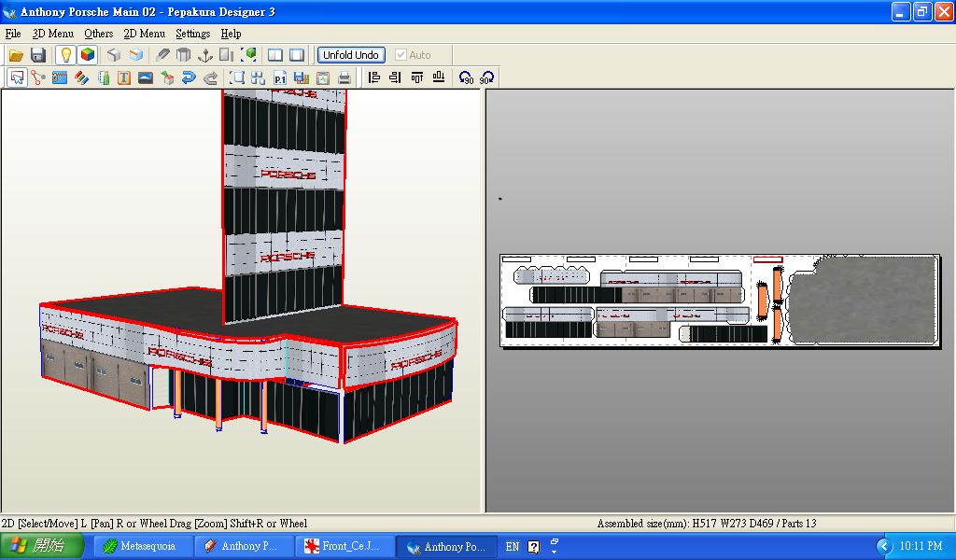
Task: Toggle the colored cube texture display button
Action: pyautogui.click(x=87, y=55)
